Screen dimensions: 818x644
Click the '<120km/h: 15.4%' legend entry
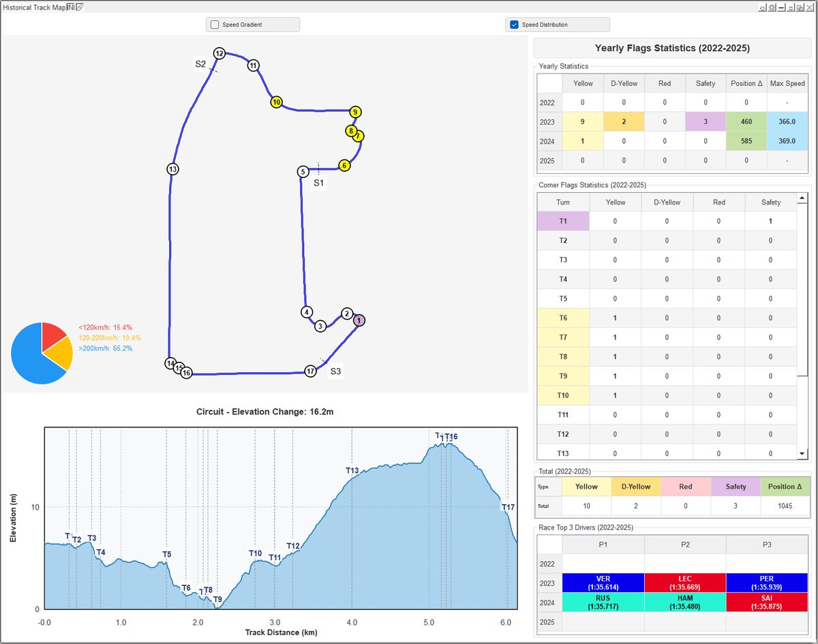[105, 328]
